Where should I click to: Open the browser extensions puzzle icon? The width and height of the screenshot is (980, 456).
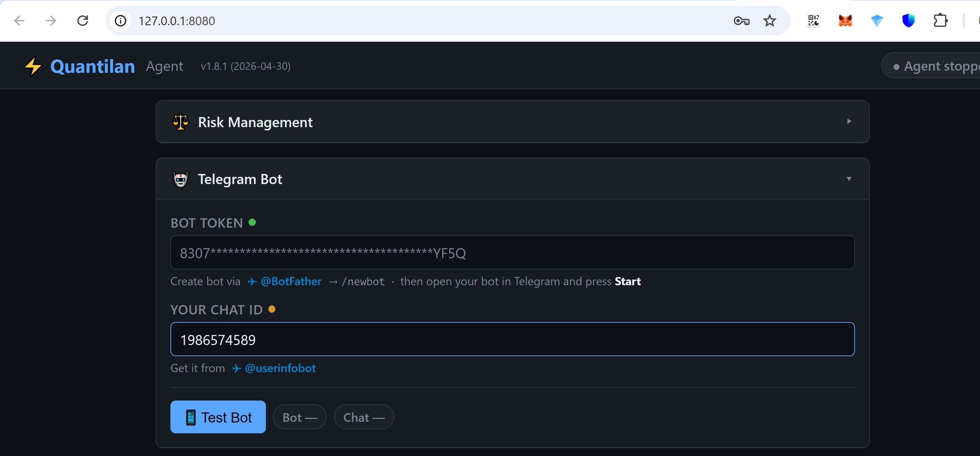point(940,21)
